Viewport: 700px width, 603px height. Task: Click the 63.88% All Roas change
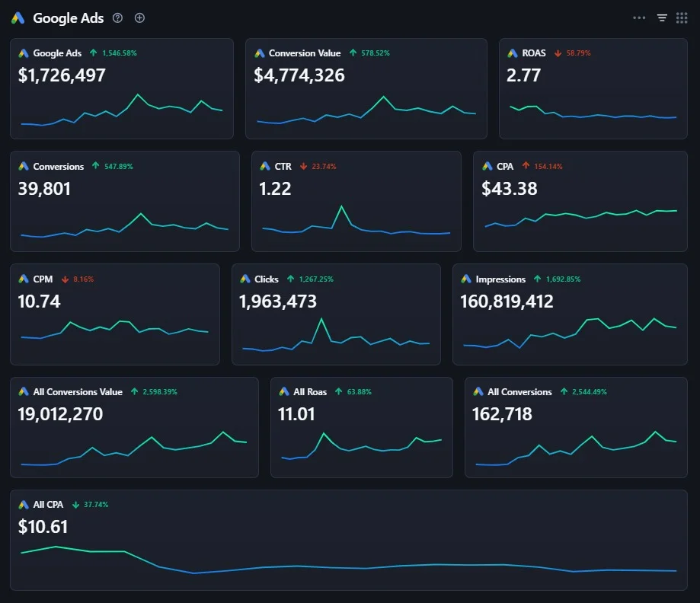click(x=360, y=391)
